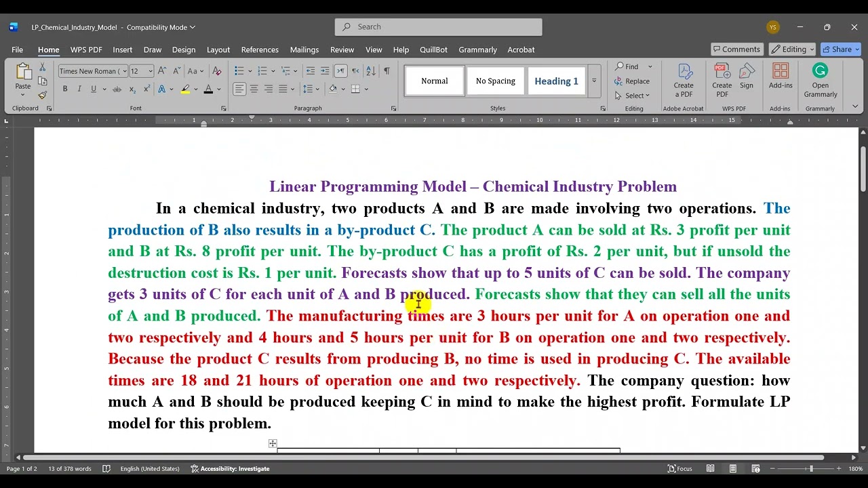
Task: Open the Grammarly ribbon tab
Action: 477,49
